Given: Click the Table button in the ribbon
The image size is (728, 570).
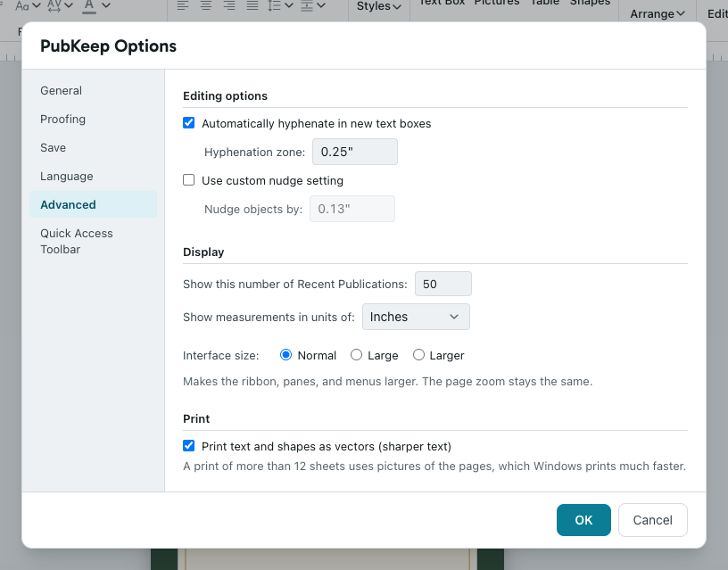Looking at the screenshot, I should coord(544,3).
